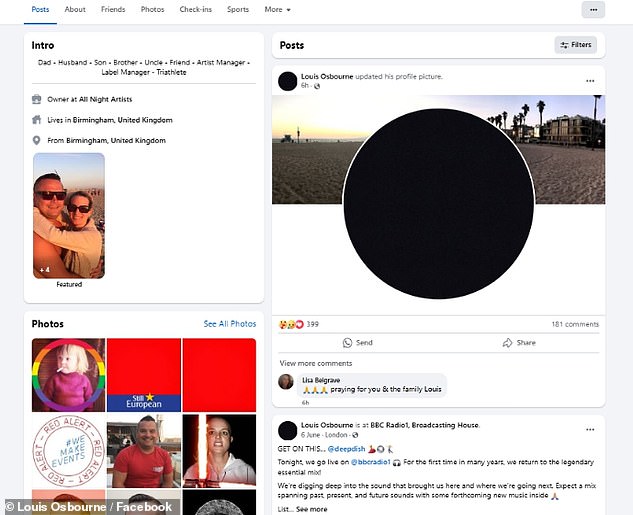Open the Featured couple photo collection

click(69, 216)
